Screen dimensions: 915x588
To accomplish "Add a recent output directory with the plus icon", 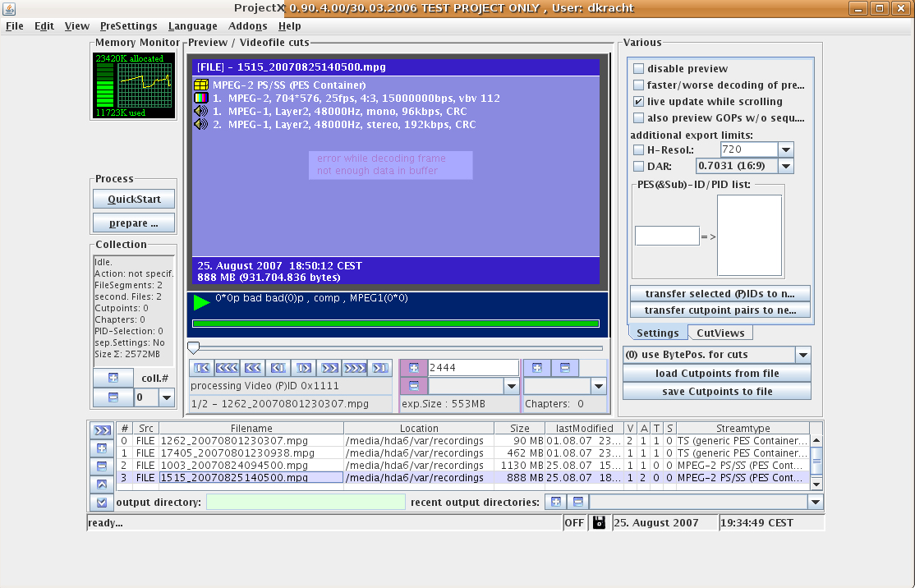I will tap(555, 502).
